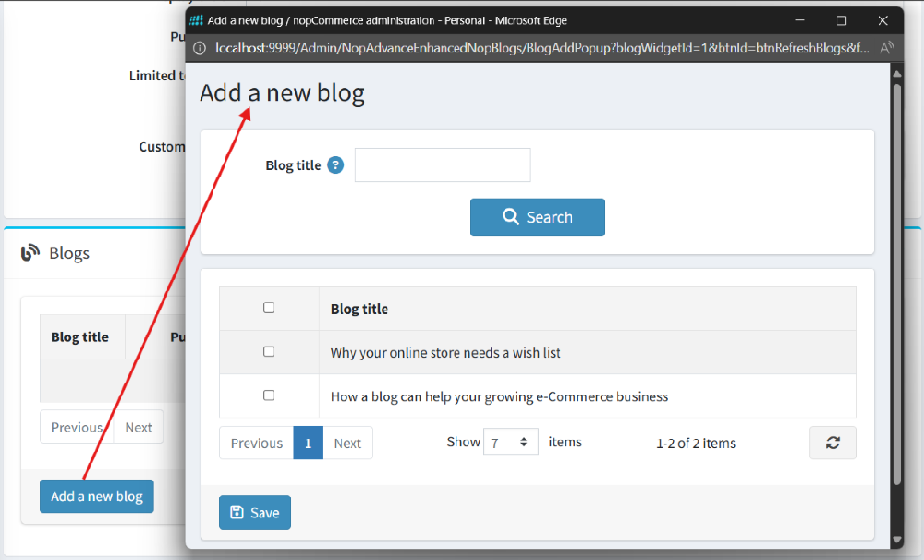Click the magnifier icon inside Search
The width and height of the screenshot is (924, 560).
pyautogui.click(x=510, y=216)
